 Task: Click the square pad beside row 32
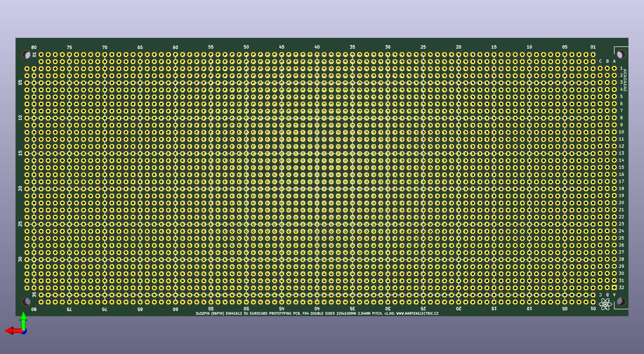[614, 288]
